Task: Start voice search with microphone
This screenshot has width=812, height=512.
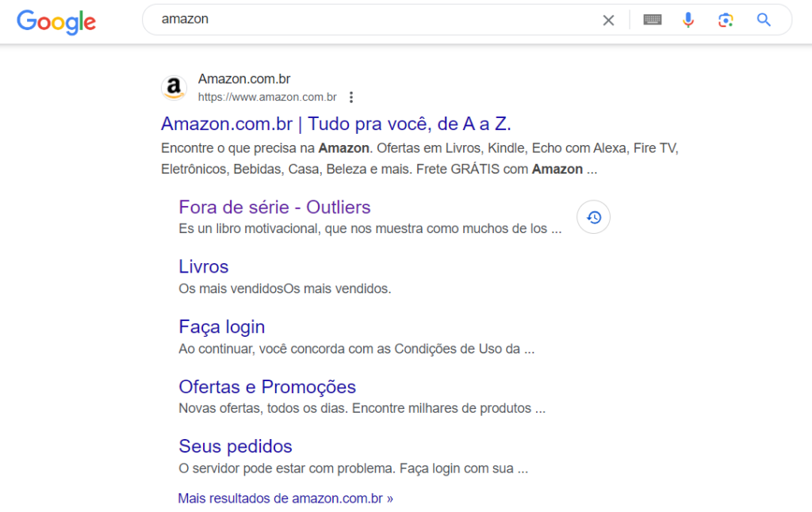Action: coord(688,21)
